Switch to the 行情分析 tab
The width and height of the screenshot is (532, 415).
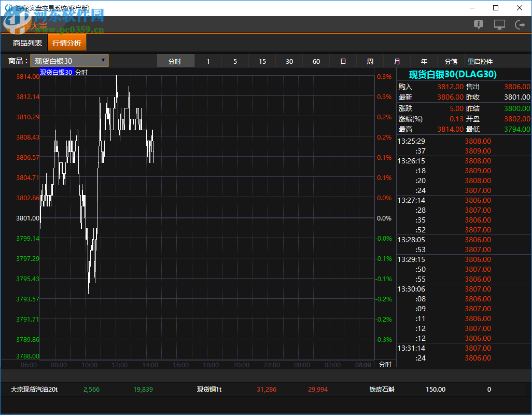point(66,43)
